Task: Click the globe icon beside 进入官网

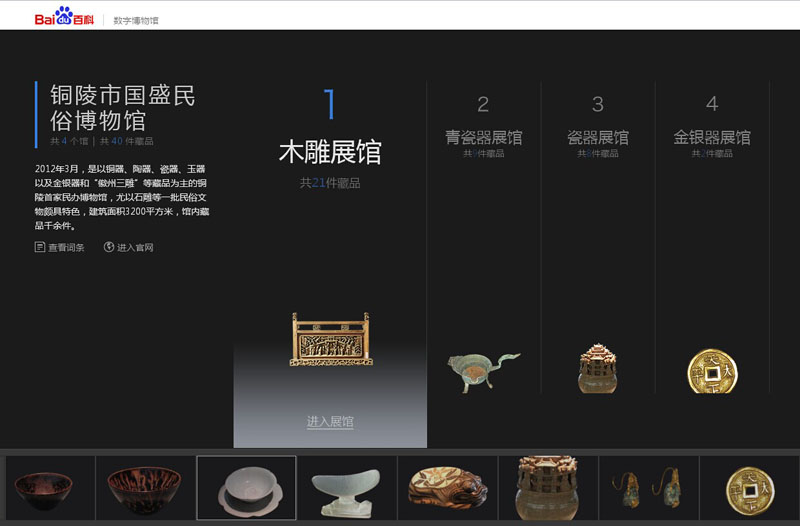Action: (109, 247)
